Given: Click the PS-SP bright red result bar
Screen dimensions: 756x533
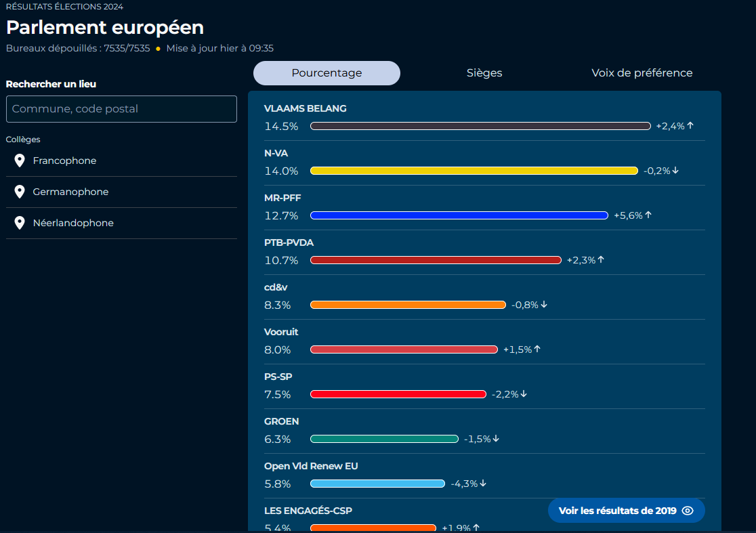Looking at the screenshot, I should (x=398, y=394).
